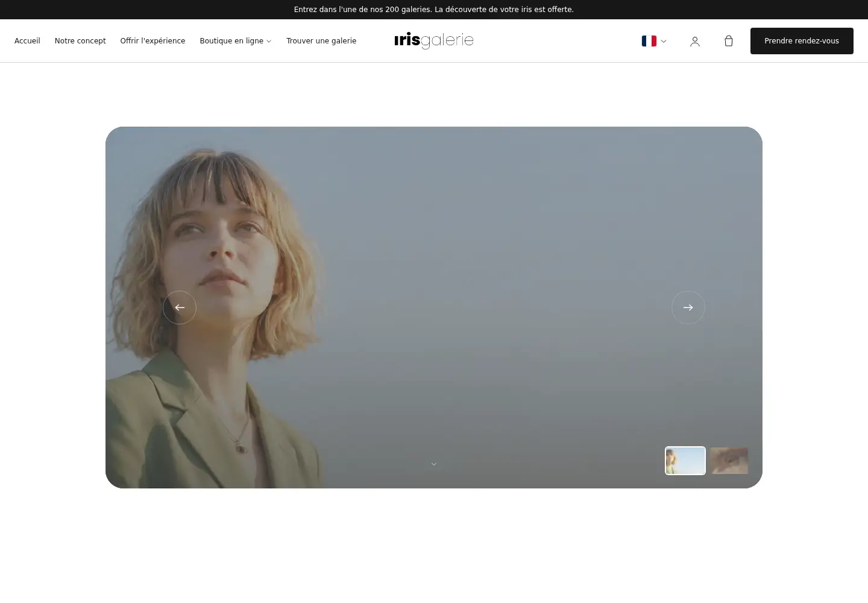This screenshot has width=868, height=603.
Task: Open the shopping bag cart icon
Action: click(x=729, y=41)
